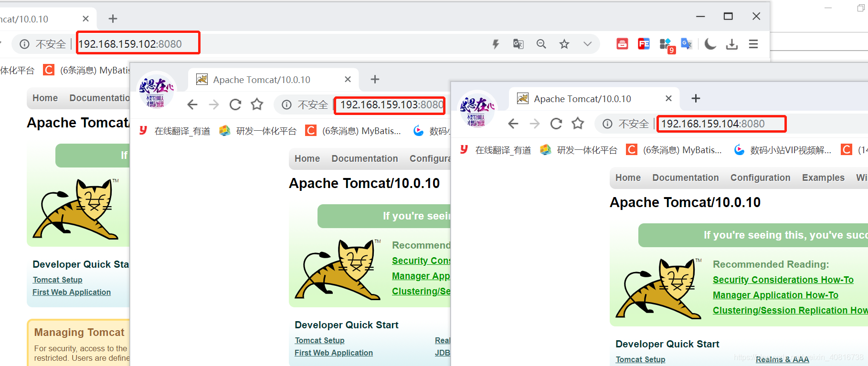Click Home in first window's Tomcat nav
This screenshot has height=366, width=868.
pyautogui.click(x=45, y=98)
